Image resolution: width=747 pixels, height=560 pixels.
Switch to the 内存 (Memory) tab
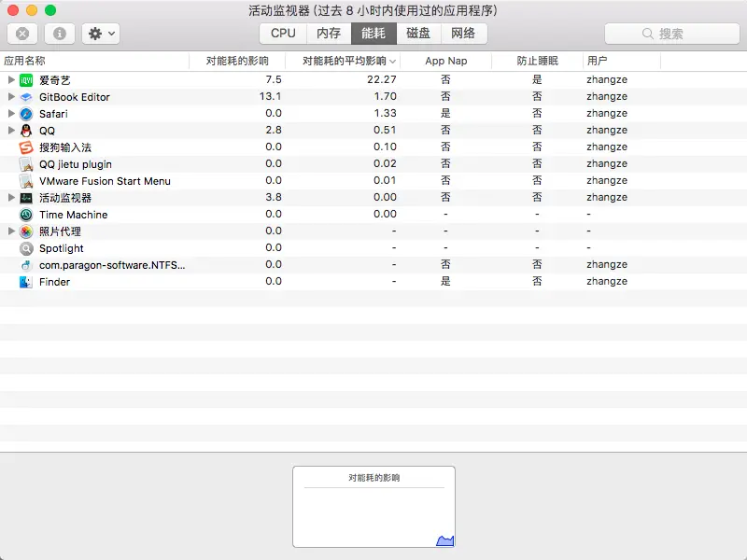point(329,34)
